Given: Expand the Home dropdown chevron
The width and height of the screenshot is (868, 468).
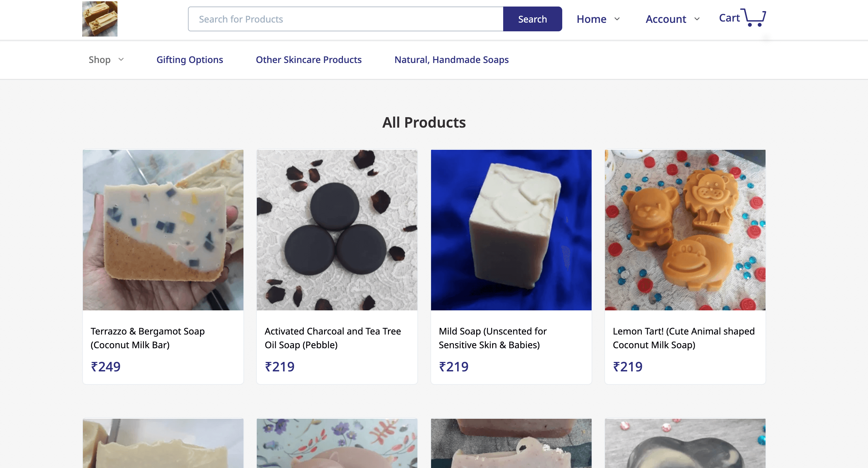Looking at the screenshot, I should 617,19.
